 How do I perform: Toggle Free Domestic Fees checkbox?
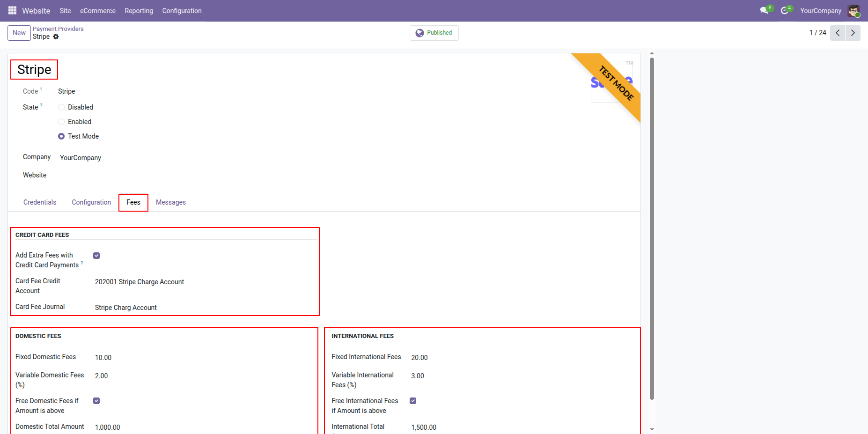click(96, 401)
